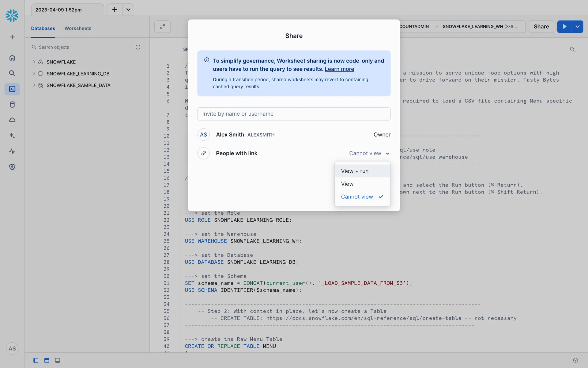Open the worksheet filter settings icon
This screenshot has height=368, width=588.
[x=162, y=27]
